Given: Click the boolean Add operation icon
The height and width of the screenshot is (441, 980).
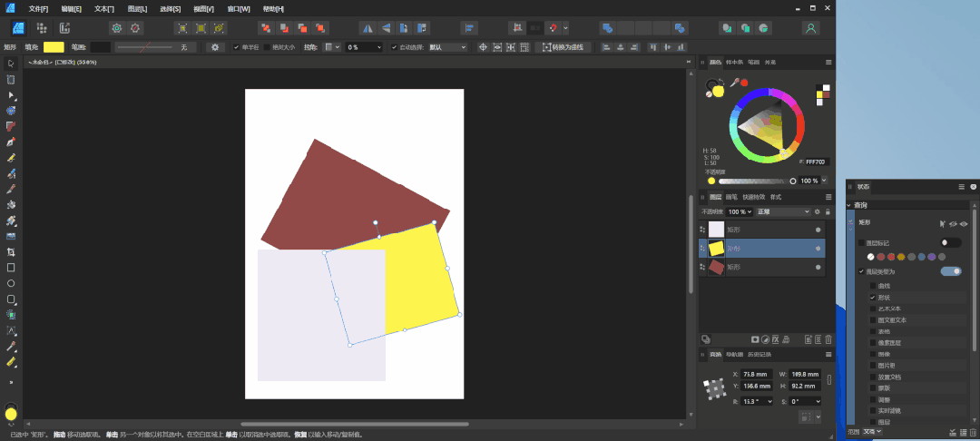Looking at the screenshot, I should click(607, 28).
